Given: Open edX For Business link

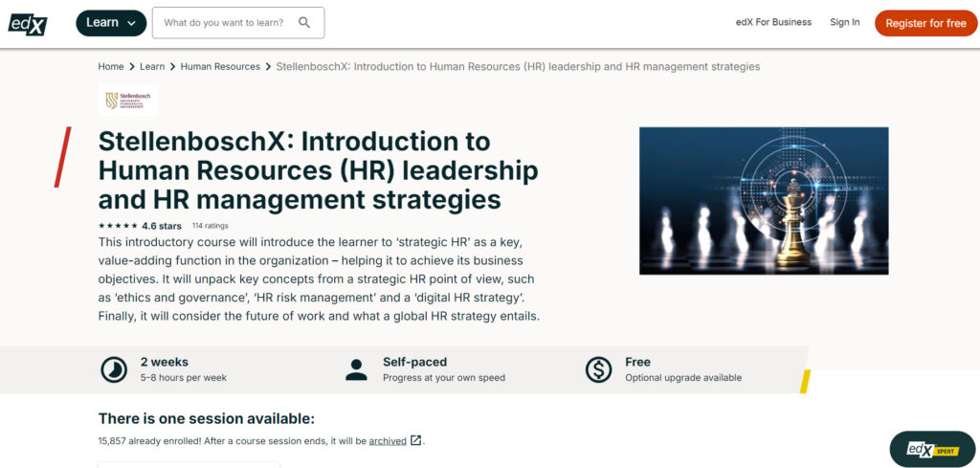Looking at the screenshot, I should tap(773, 23).
